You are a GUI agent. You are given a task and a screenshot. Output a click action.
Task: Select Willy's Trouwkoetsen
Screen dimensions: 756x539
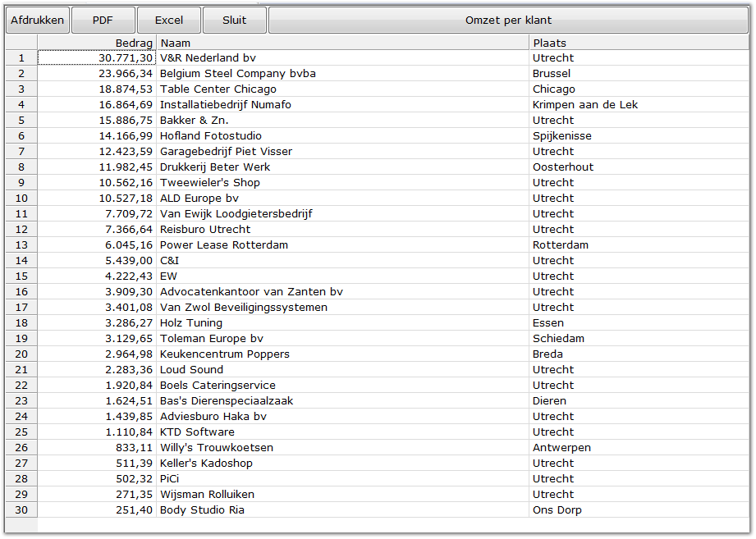343,447
